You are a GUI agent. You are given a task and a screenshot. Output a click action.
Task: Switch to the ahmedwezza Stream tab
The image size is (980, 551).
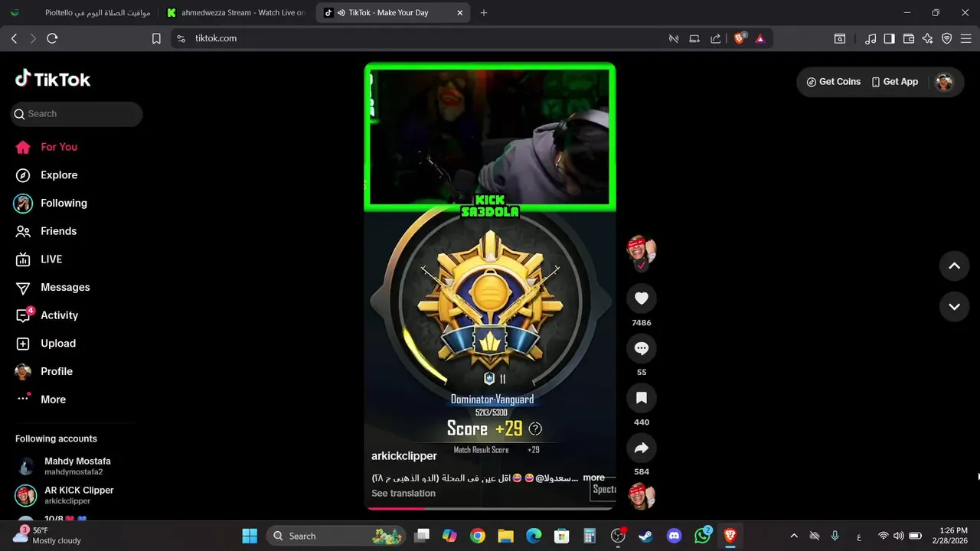tap(236, 13)
